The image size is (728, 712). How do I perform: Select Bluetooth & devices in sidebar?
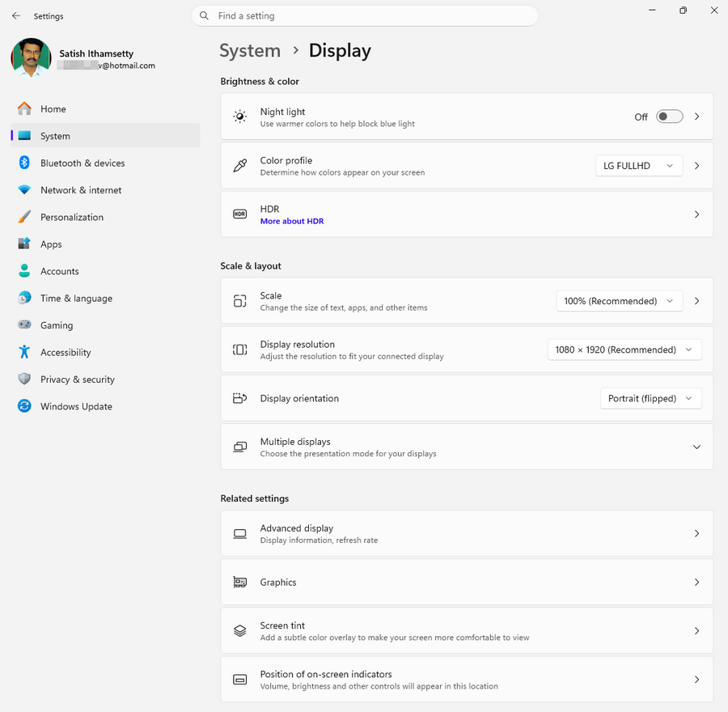(105, 163)
